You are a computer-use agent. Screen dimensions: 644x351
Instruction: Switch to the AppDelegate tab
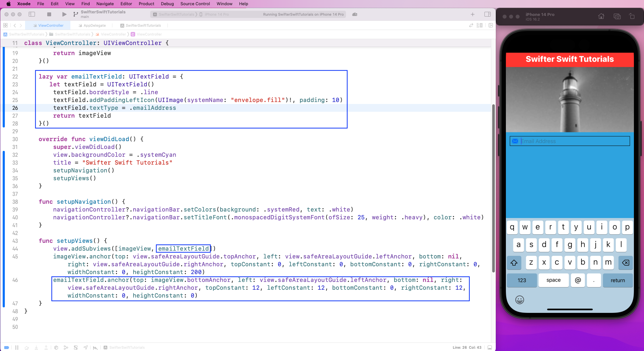click(92, 25)
